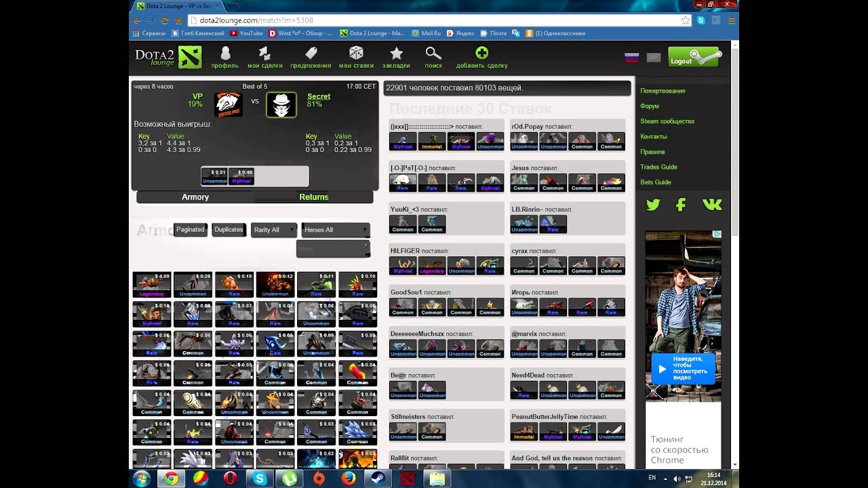Viewport: 868px width, 488px height.
Task: Toggle the Duplicates button
Action: 229,230
